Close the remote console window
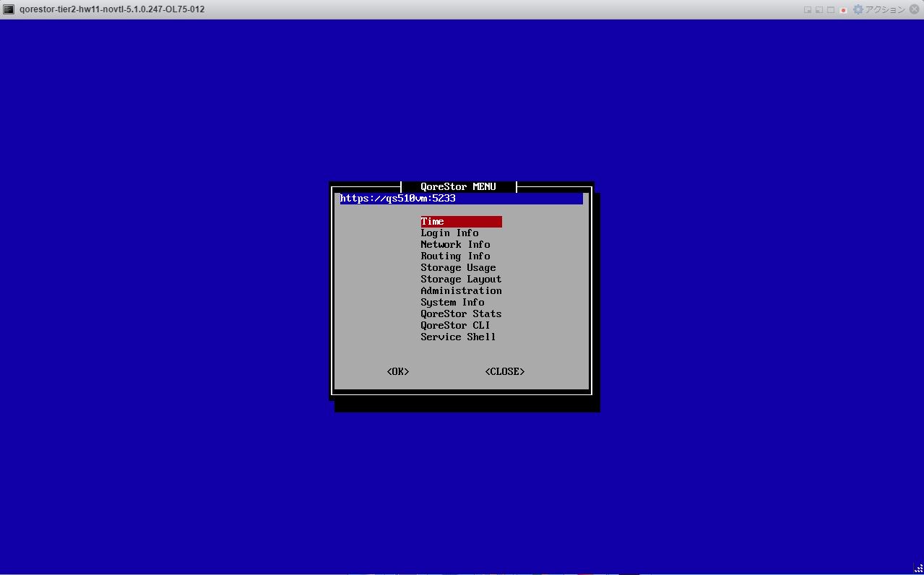 [x=915, y=9]
